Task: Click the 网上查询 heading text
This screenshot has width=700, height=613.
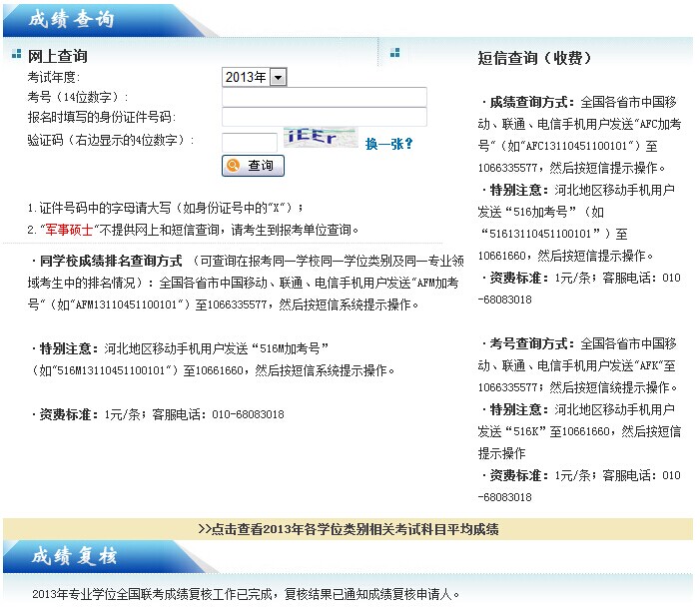Action: [57, 57]
